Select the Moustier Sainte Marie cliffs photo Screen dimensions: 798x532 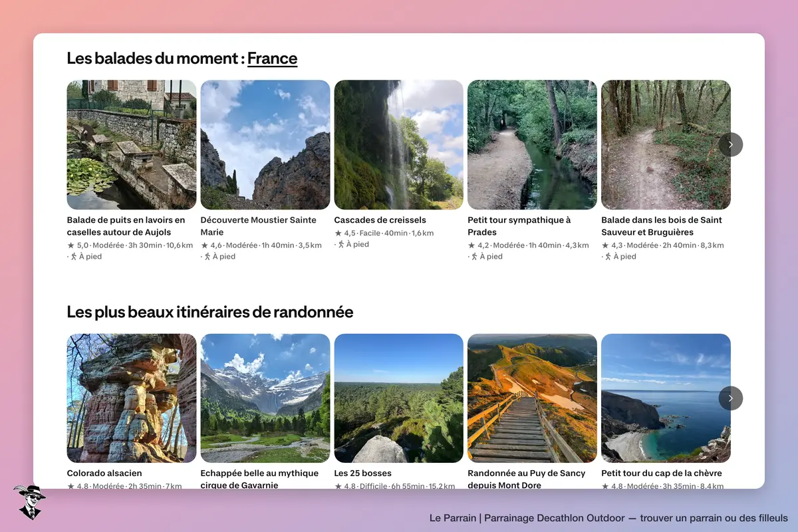coord(265,145)
